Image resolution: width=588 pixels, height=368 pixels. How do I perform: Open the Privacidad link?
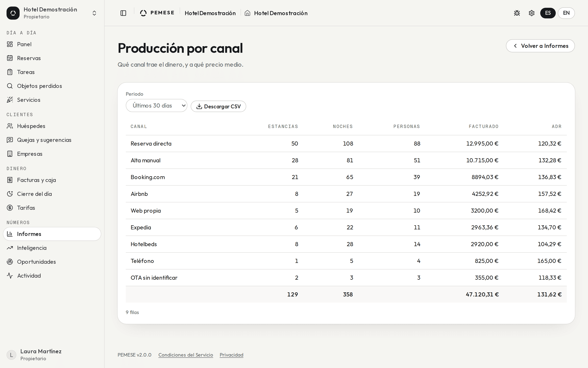[231, 355]
